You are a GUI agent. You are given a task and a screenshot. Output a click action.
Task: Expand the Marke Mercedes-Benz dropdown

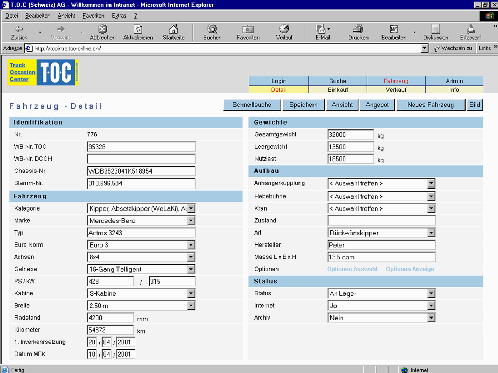click(191, 221)
